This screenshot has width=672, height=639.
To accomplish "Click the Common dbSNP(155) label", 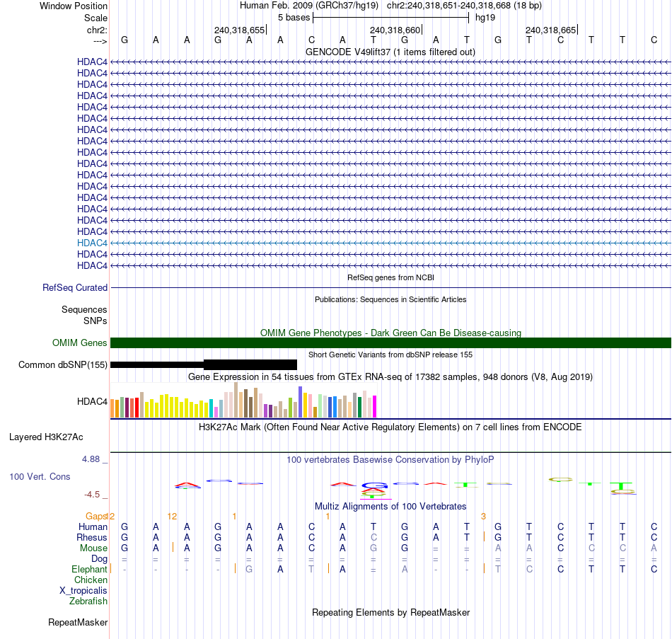I will (x=62, y=364).
